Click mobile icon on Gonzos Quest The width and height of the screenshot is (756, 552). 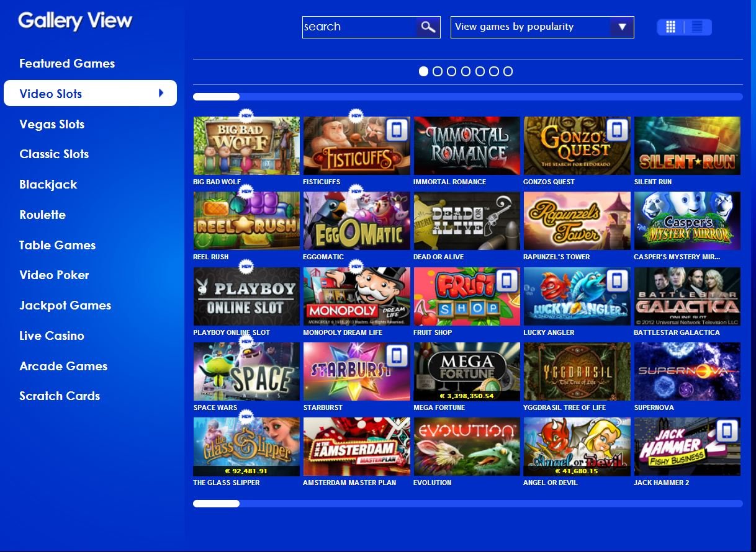pyautogui.click(x=617, y=131)
